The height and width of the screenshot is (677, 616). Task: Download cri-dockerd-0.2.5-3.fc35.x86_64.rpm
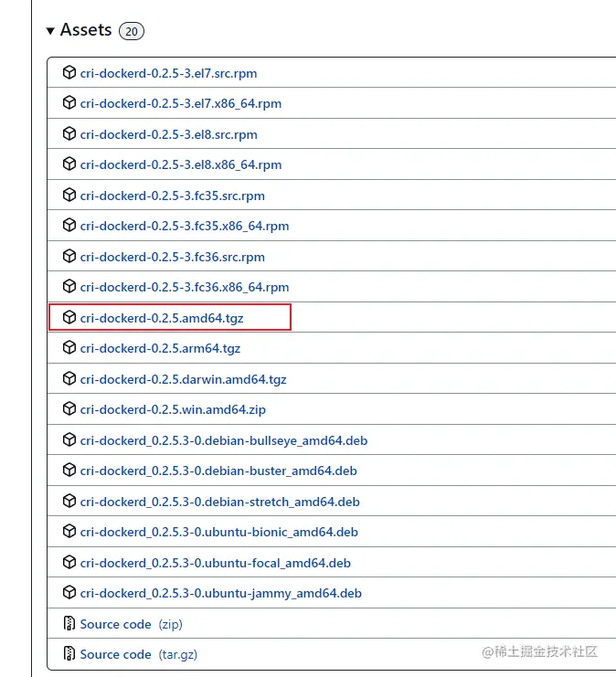[185, 227]
